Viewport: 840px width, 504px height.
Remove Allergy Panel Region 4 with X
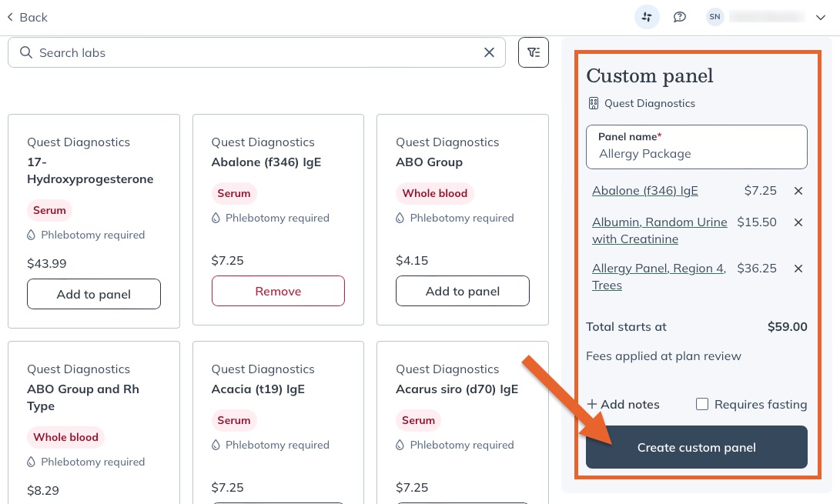(798, 269)
